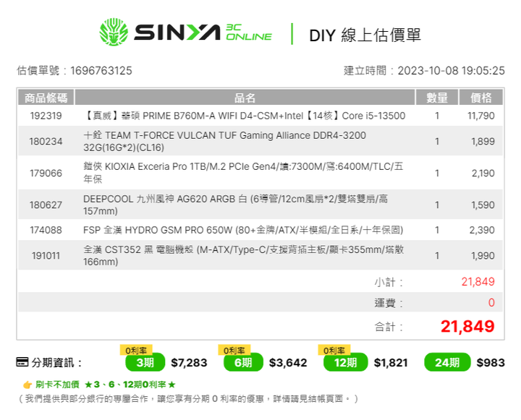Click the 0利率 tag above 6期
This screenshot has width=521, height=420.
pyautogui.click(x=234, y=350)
